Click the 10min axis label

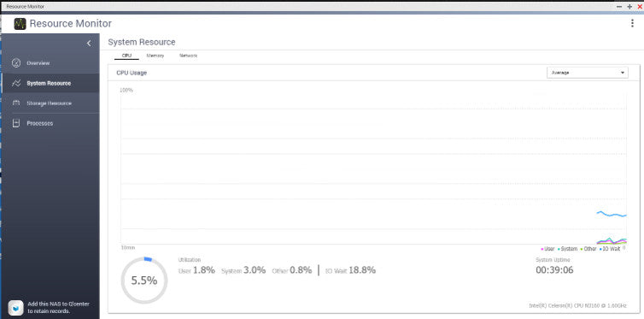coord(128,248)
